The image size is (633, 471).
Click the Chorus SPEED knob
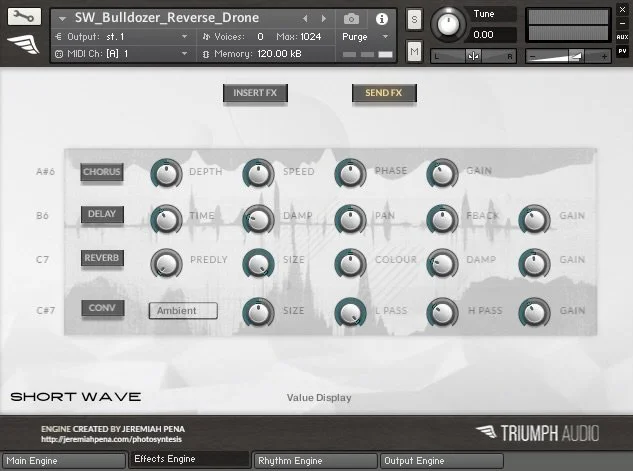[258, 173]
